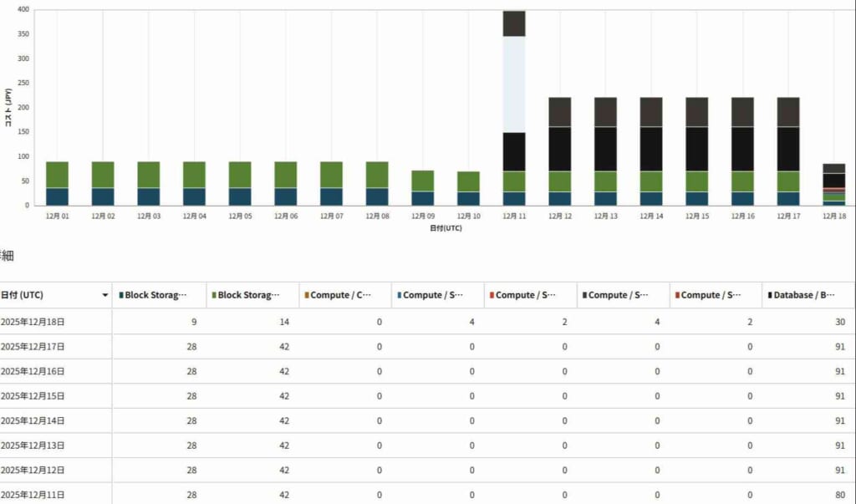Click the small stacked bar for 12月 18
Screen dimensions: 856x504
click(834, 184)
